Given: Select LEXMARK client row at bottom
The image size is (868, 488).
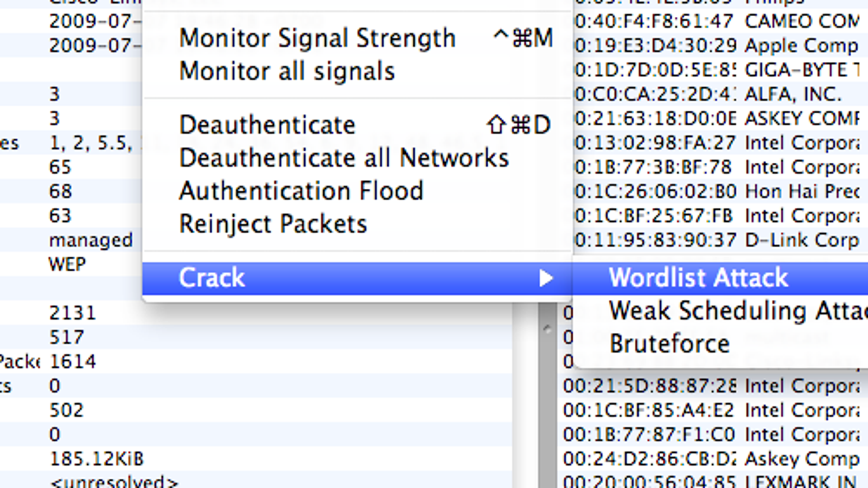Looking at the screenshot, I should coord(710,481).
